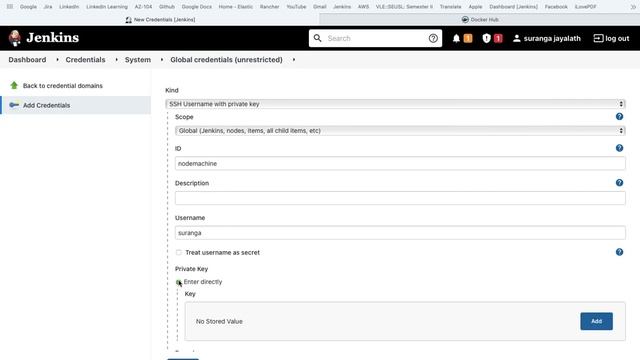The image size is (640, 360).
Task: Open the YouTube bookmark
Action: (296, 7)
